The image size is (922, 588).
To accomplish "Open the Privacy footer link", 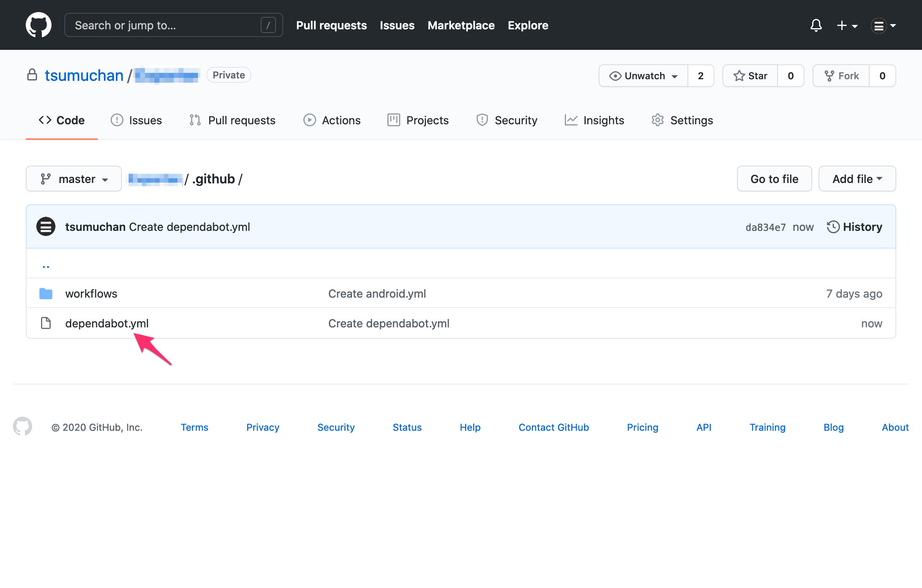I will coord(263,427).
